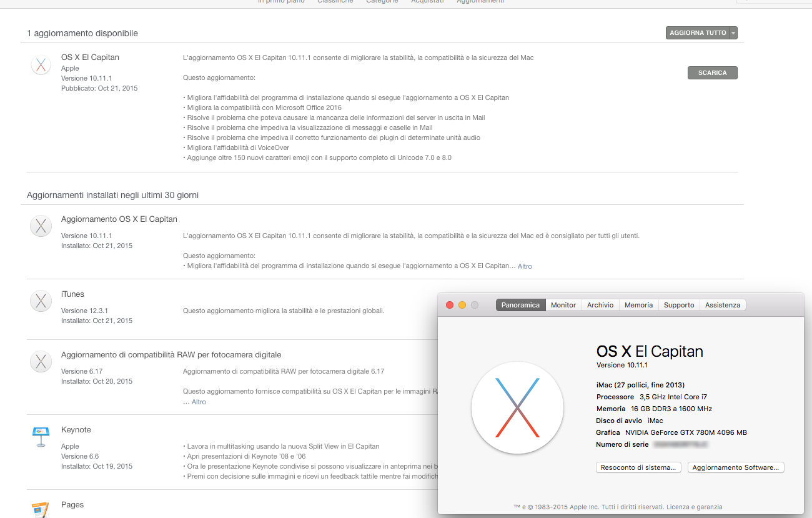Click the large El Capitan logo in the About window
This screenshot has height=518, width=812.
pos(517,407)
